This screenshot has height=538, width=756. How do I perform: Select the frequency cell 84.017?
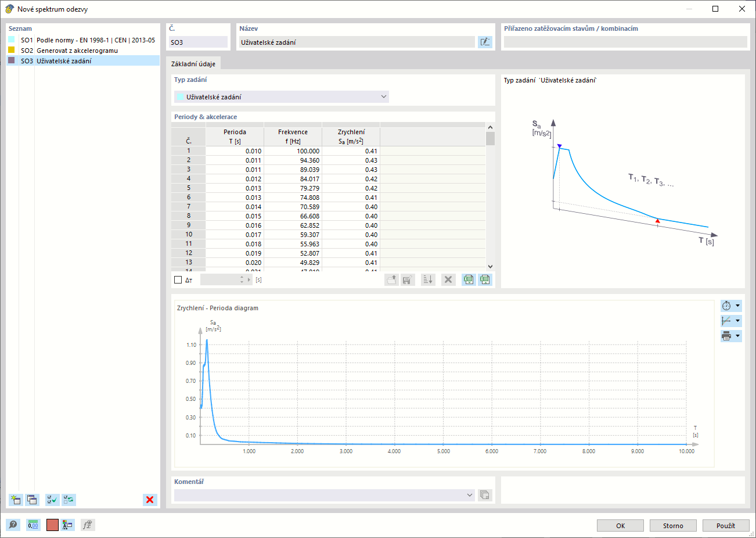(293, 179)
